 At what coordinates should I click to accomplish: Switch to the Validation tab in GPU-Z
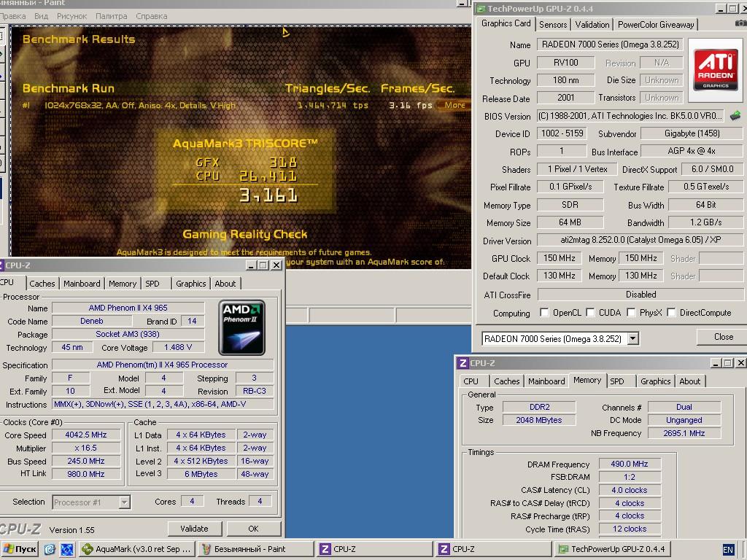tap(592, 24)
